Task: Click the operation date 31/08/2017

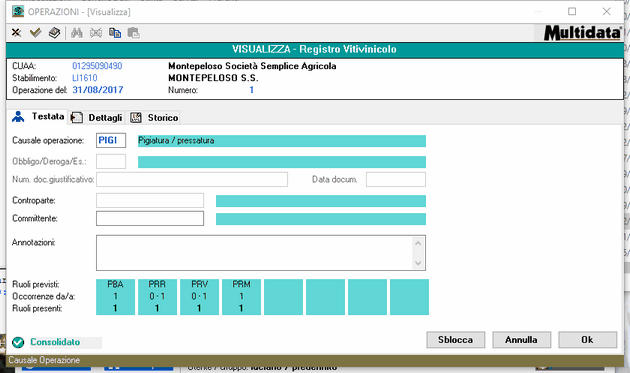Action: 98,90
